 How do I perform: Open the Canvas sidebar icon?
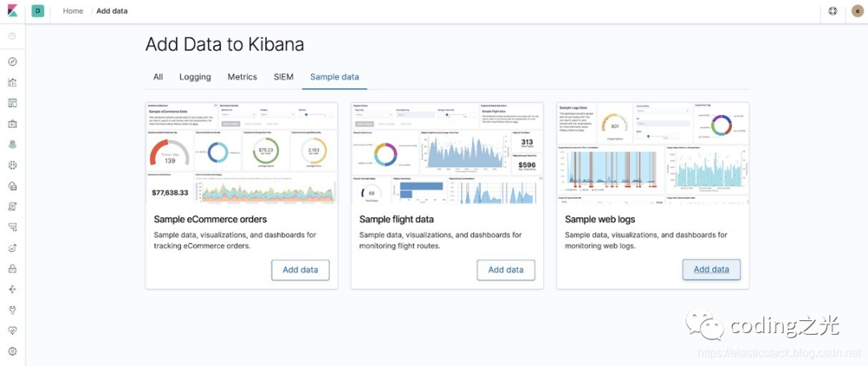tap(12, 124)
